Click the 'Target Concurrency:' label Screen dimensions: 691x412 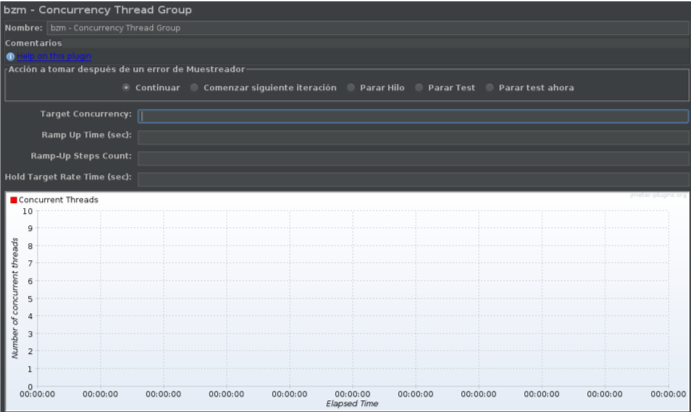pos(86,114)
